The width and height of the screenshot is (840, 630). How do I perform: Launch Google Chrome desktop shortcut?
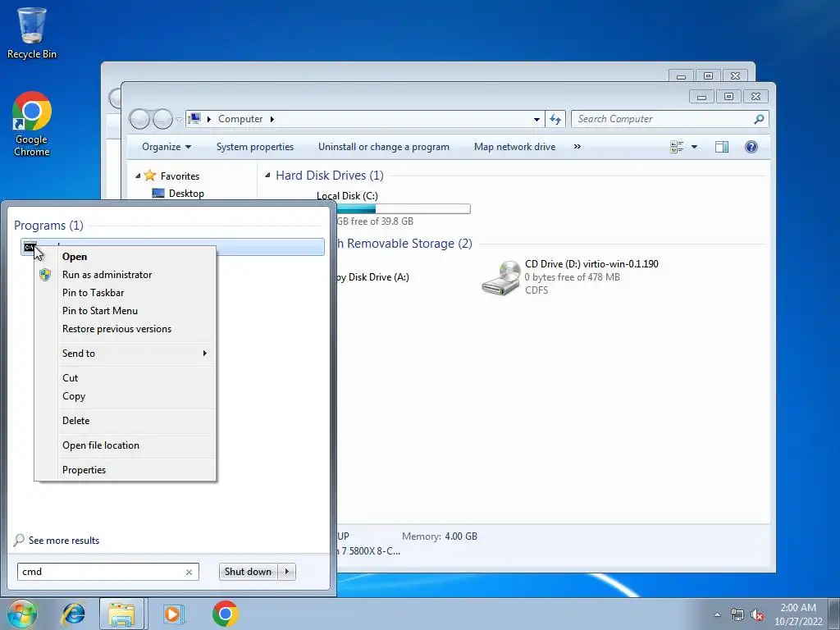(32, 124)
